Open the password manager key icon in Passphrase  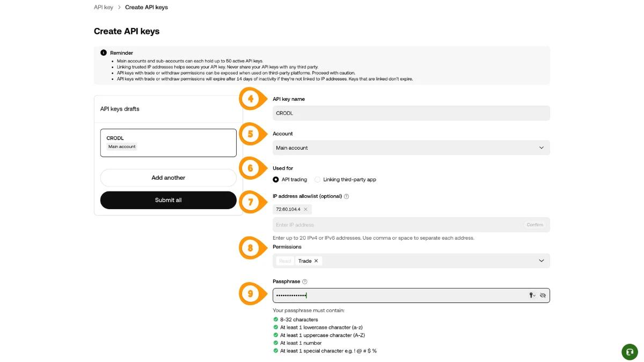532,295
